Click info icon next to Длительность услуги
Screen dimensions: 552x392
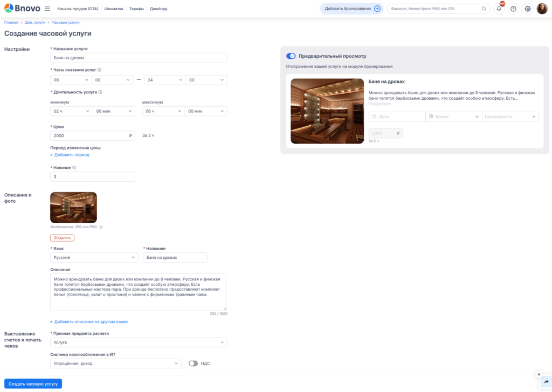100,92
